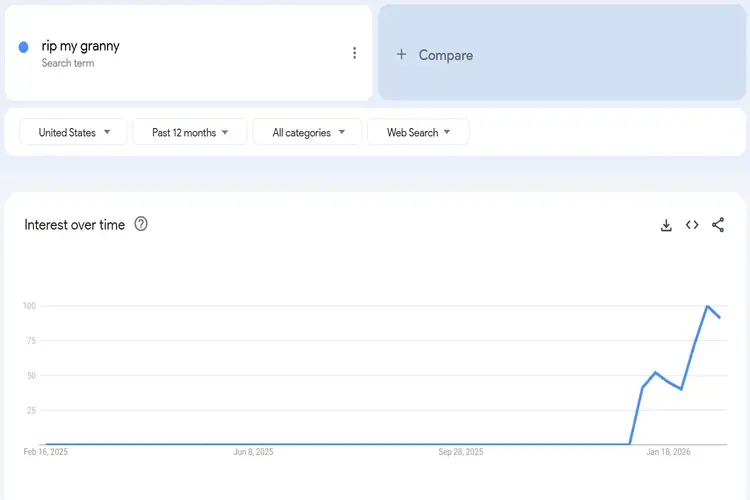Open the Web Search type dropdown
This screenshot has height=500, width=750.
418,132
